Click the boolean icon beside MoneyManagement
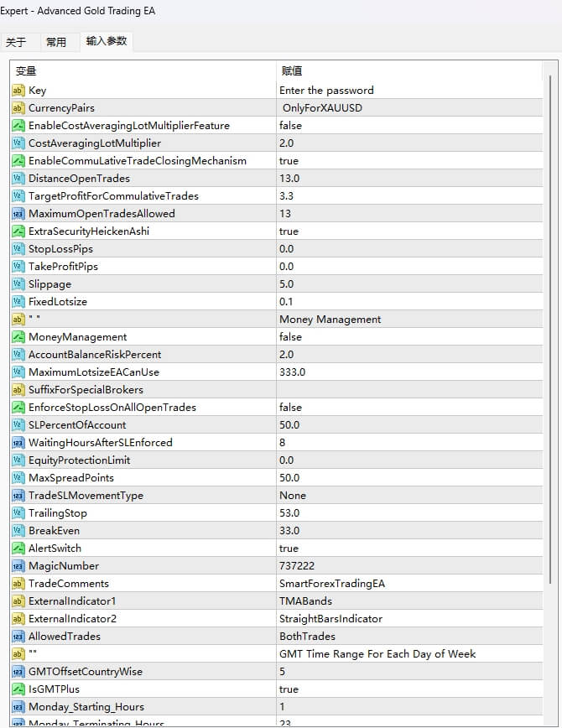This screenshot has height=728, width=562. 18,337
